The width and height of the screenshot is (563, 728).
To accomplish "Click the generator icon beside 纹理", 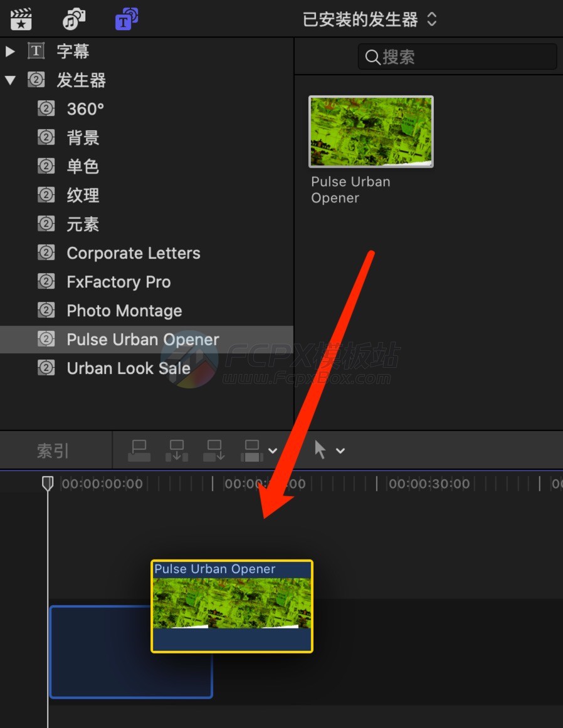I will tap(46, 195).
